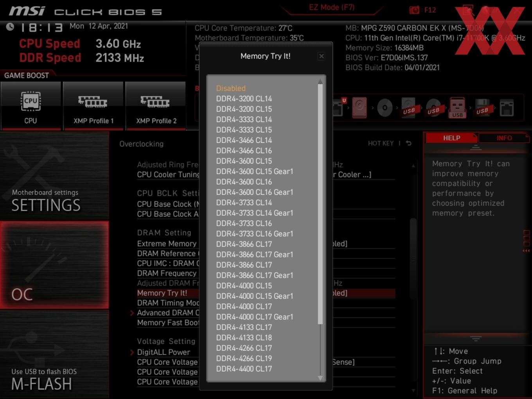The height and width of the screenshot is (399, 532).
Task: Open the CPU Cooler Tuning setting
Action: [266, 174]
